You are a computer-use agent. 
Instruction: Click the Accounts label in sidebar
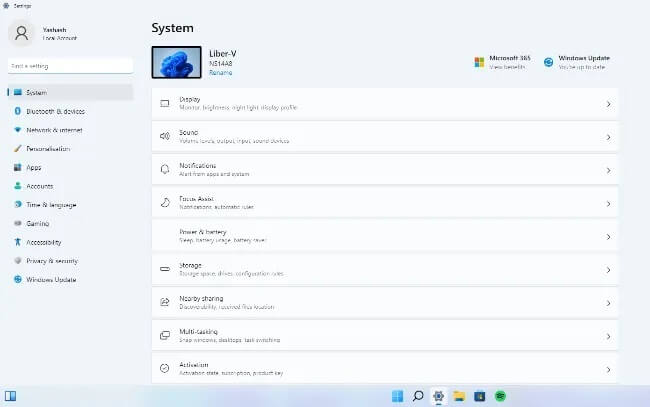coord(40,186)
